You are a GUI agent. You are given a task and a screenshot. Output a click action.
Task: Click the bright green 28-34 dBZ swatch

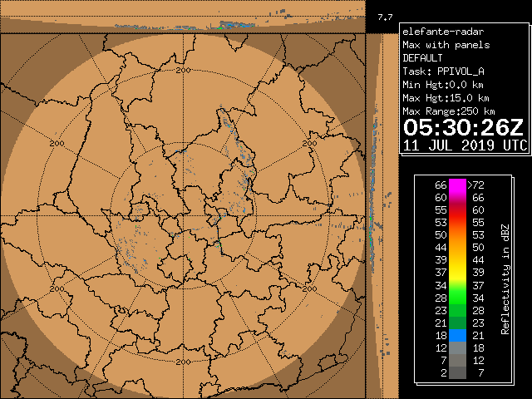(459, 297)
